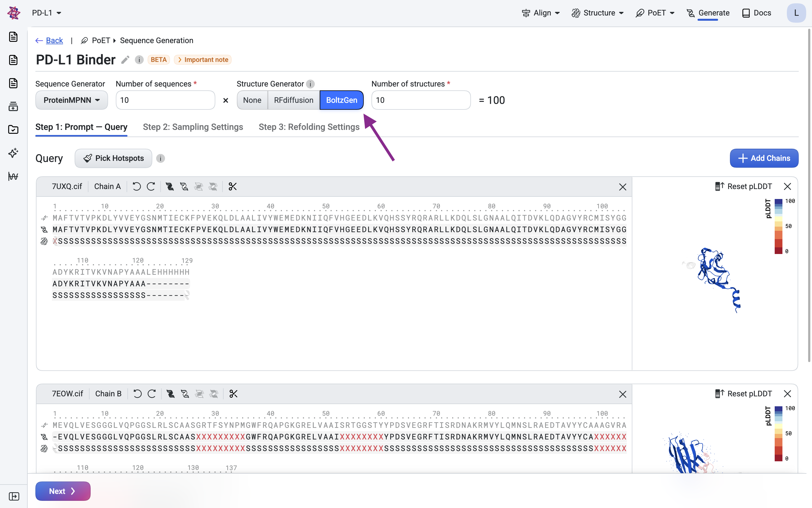This screenshot has width=812, height=508.
Task: Click the outlined ribbon icon in 7EOW.cif toolbar
Action: pyautogui.click(x=185, y=394)
